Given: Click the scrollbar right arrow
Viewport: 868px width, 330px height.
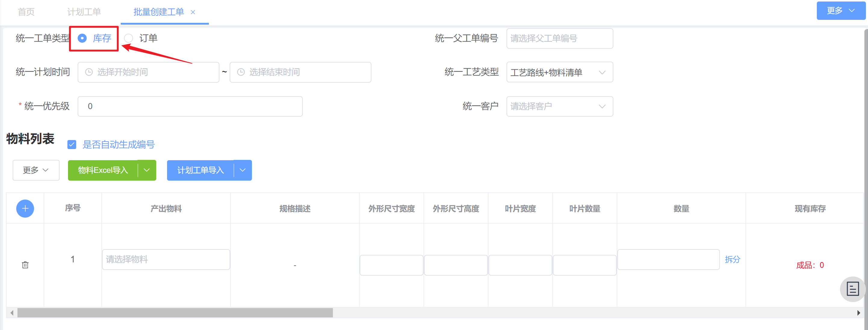Looking at the screenshot, I should click(859, 313).
